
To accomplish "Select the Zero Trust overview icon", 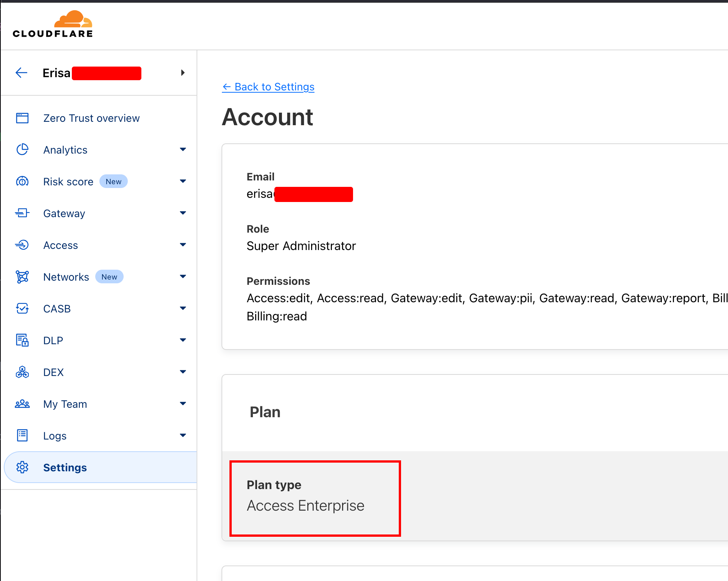I will point(22,118).
